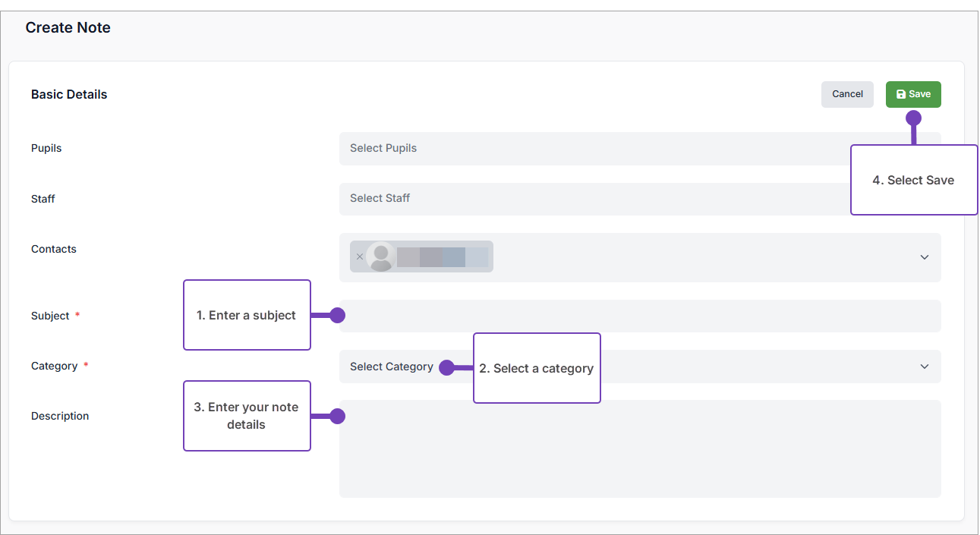Click the '4. Select Save' callout box

(913, 181)
